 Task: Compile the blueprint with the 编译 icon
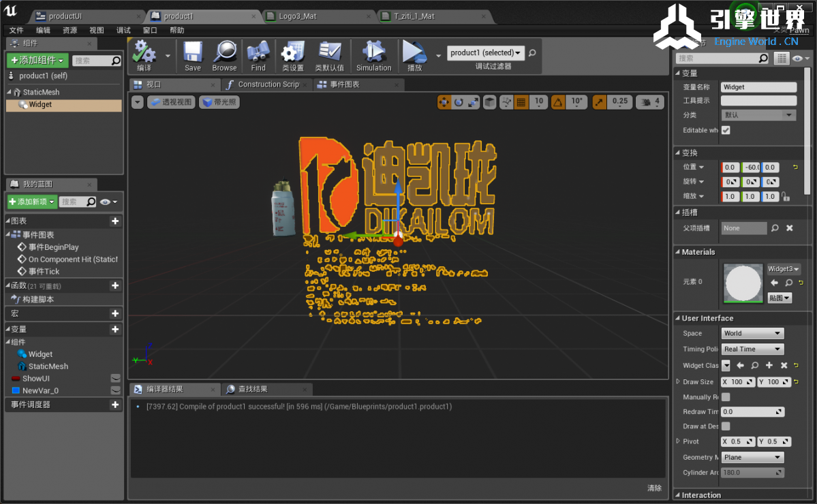(x=144, y=56)
